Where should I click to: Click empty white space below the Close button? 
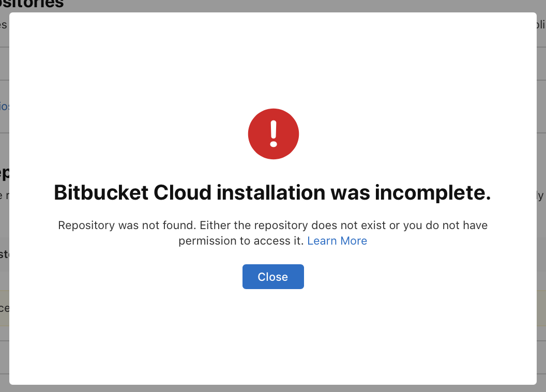273,336
